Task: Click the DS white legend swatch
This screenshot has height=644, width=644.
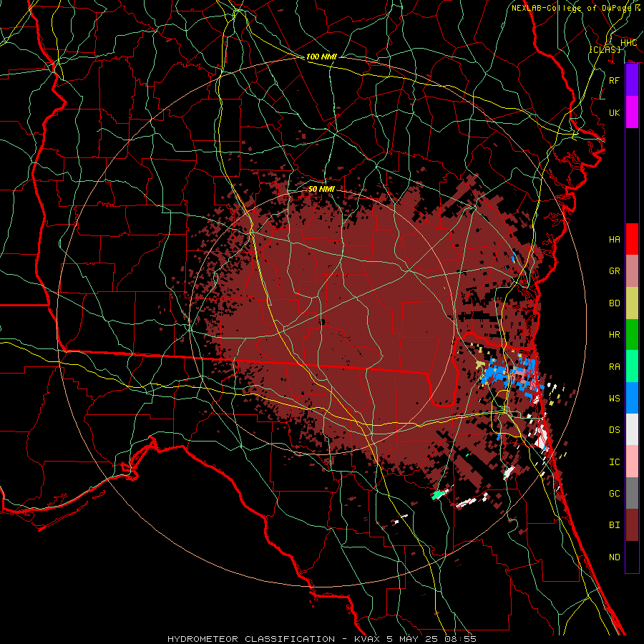Action: [x=632, y=429]
